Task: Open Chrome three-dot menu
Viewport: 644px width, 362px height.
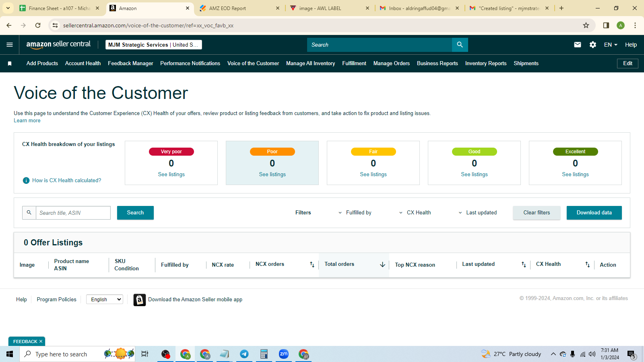Action: pyautogui.click(x=635, y=25)
